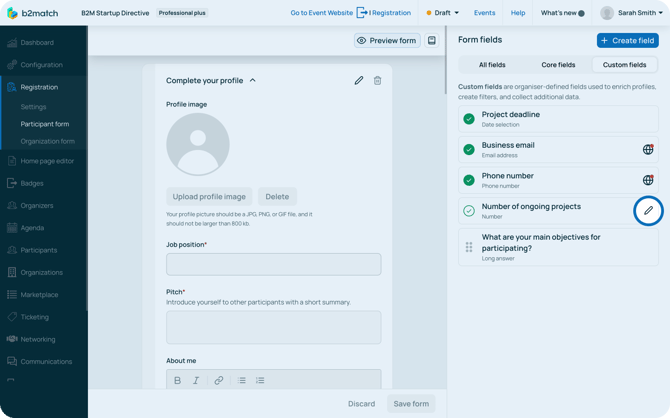Screen dimensions: 670x418
Task: Edit the Complete your profile section
Action: (359, 80)
